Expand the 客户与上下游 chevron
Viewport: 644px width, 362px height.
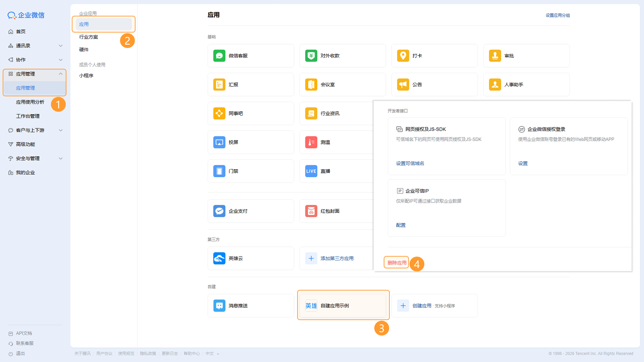[x=61, y=130]
